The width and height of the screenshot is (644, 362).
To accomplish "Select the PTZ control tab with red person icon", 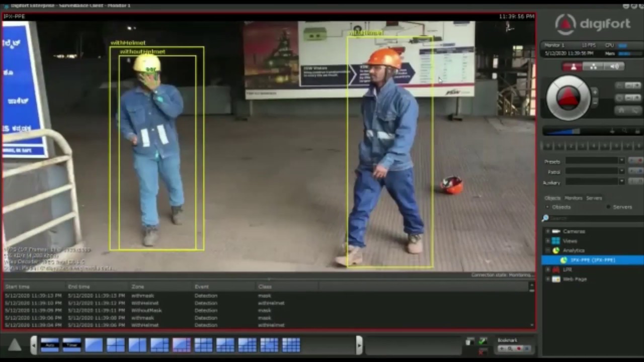I will [573, 66].
